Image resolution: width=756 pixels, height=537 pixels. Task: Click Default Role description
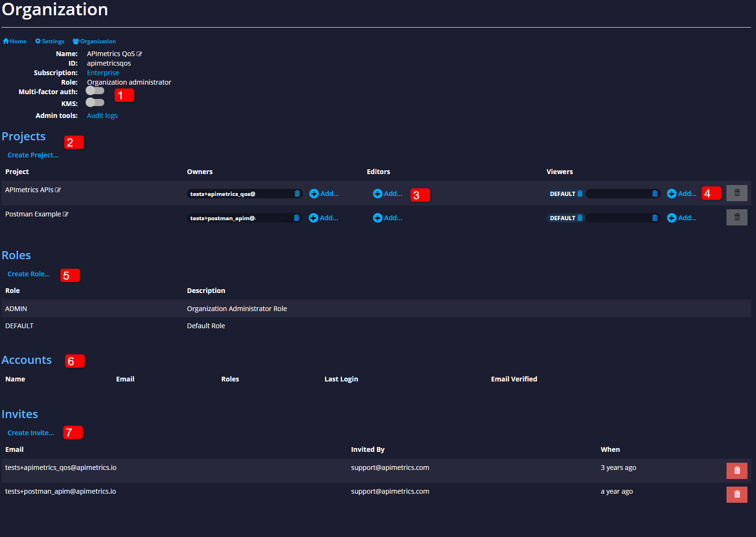(206, 326)
